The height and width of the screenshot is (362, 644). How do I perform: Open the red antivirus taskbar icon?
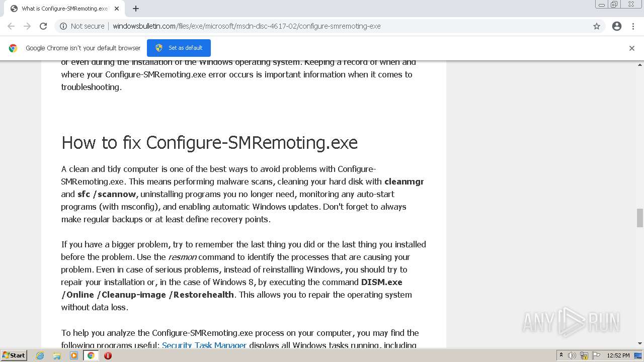pyautogui.click(x=108, y=355)
